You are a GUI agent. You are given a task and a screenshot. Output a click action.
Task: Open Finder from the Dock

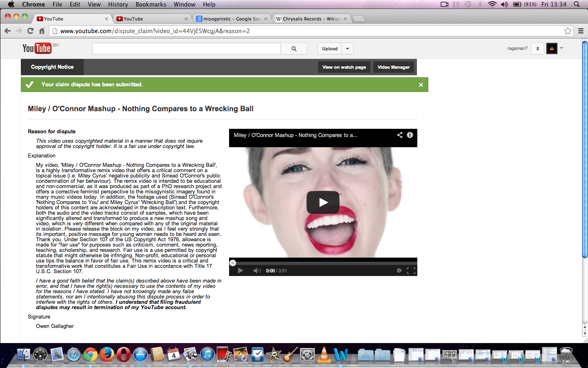23,354
